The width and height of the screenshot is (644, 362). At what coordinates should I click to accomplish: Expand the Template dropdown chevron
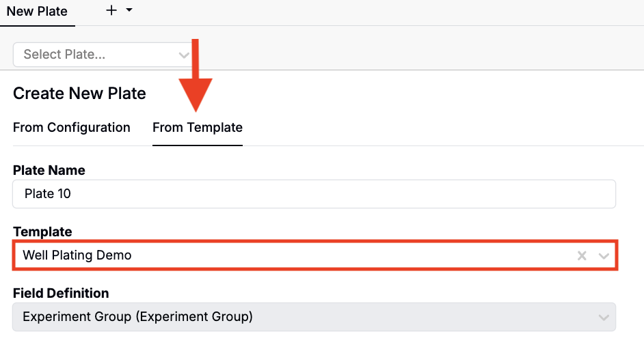click(604, 256)
